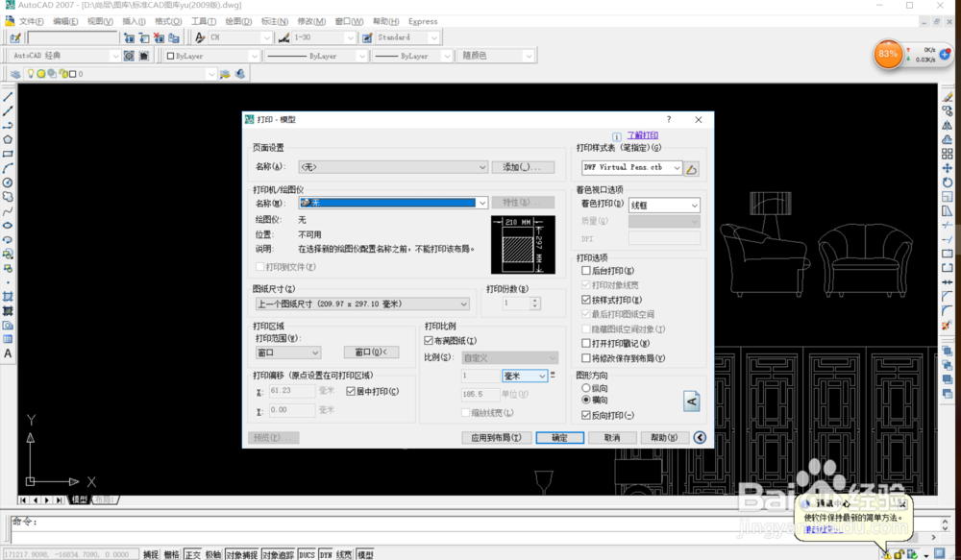
Task: Click the Layer Previous icon
Action: click(240, 74)
